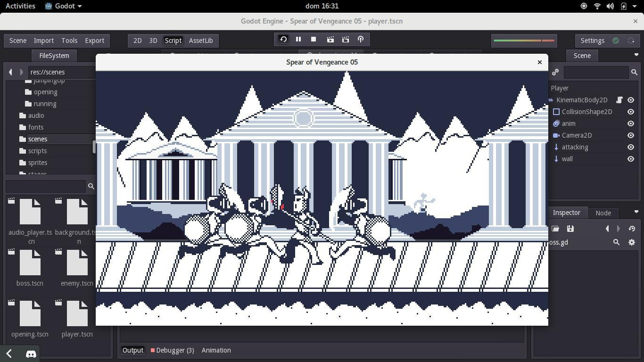Open Debugger (3) bottom panel

click(173, 350)
